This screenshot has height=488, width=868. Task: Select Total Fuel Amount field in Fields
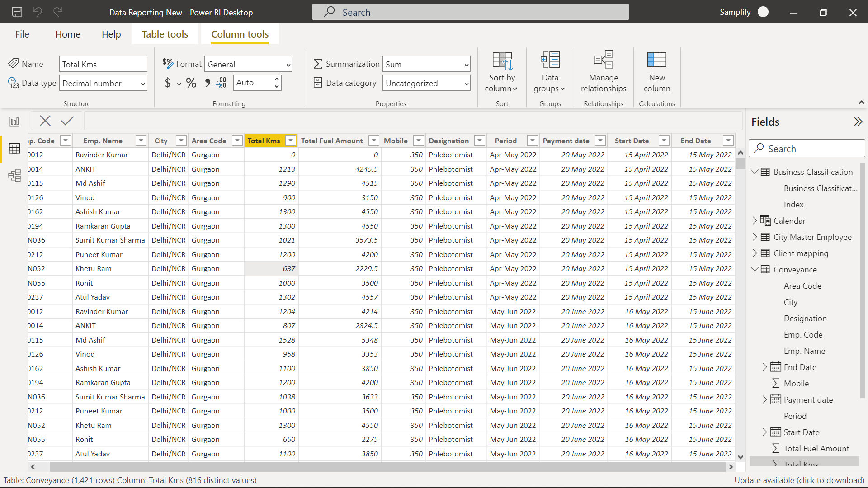click(x=816, y=449)
